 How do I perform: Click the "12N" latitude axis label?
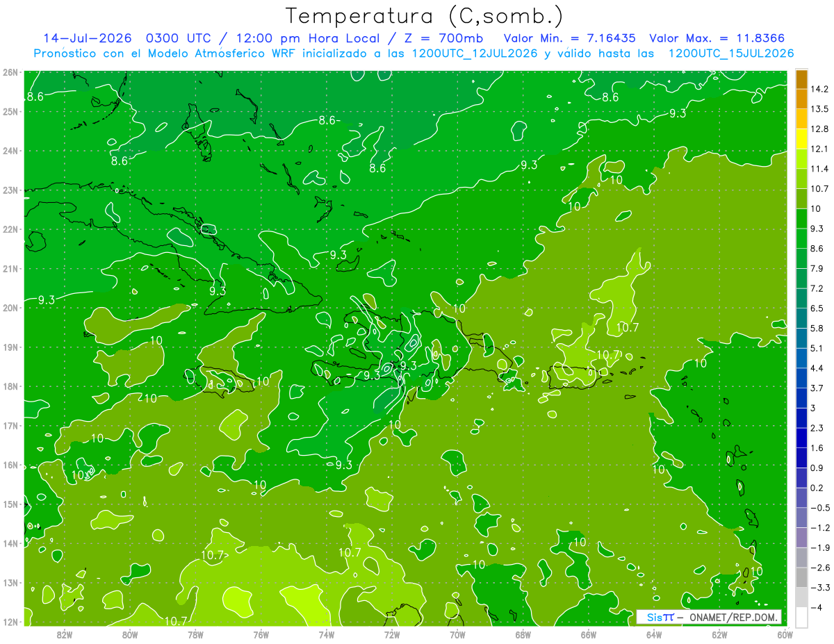[x=10, y=622]
